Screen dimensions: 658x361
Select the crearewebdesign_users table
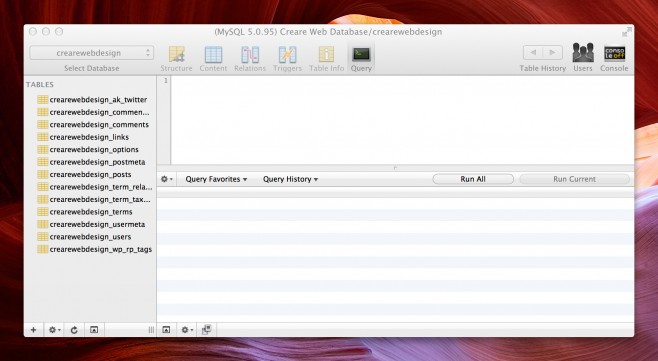(90, 237)
